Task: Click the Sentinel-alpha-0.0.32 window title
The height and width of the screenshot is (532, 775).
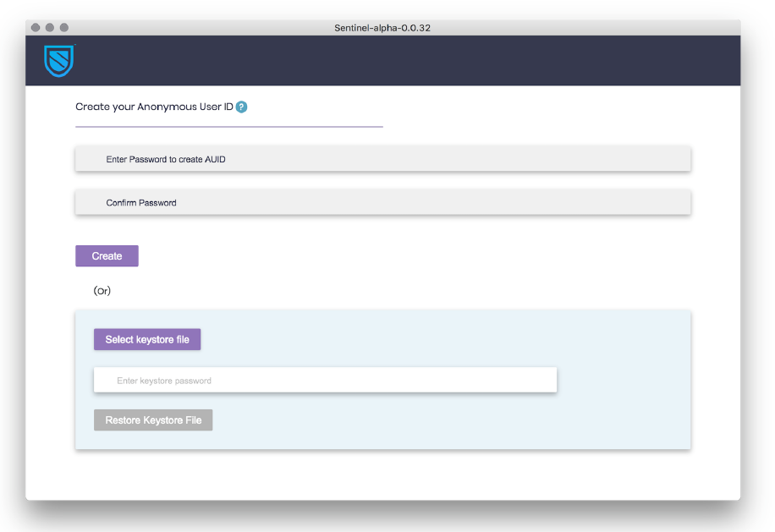Action: 382,28
